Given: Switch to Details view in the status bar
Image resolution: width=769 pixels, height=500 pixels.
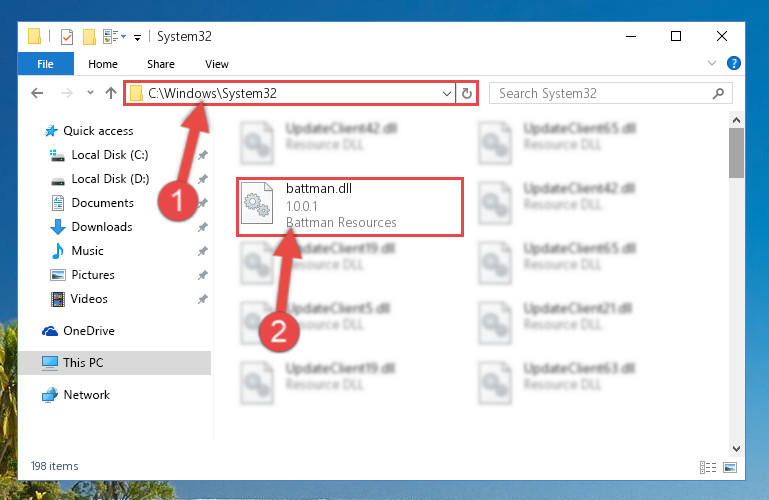Looking at the screenshot, I should coord(708,467).
